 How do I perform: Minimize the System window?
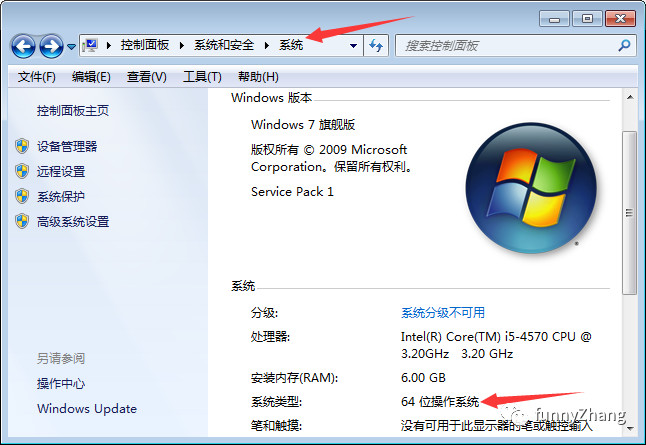coord(554,19)
